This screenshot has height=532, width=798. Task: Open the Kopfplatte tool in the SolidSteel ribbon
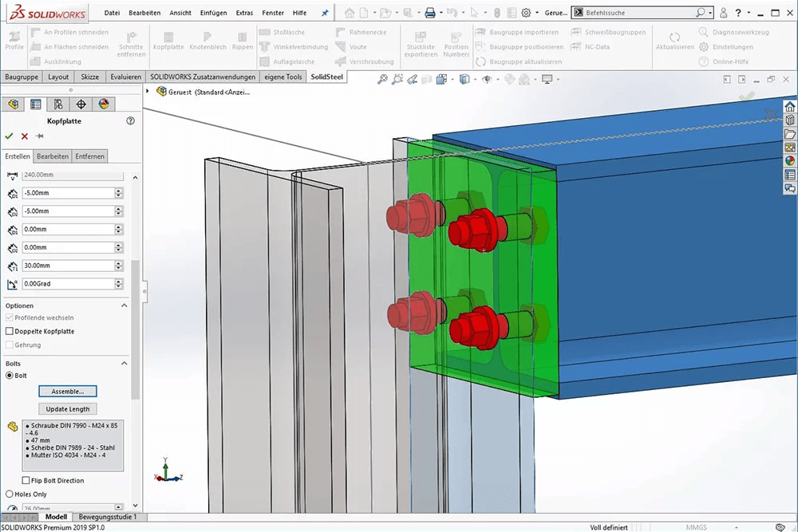pyautogui.click(x=168, y=40)
